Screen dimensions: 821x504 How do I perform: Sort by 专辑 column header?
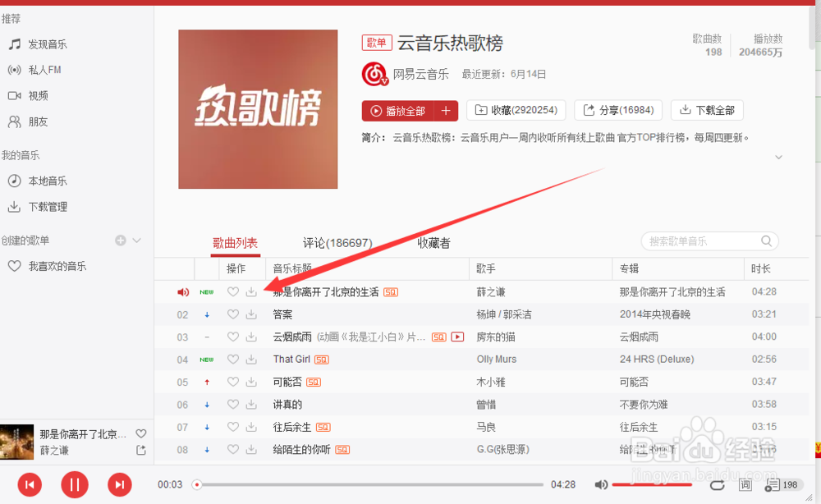(630, 269)
